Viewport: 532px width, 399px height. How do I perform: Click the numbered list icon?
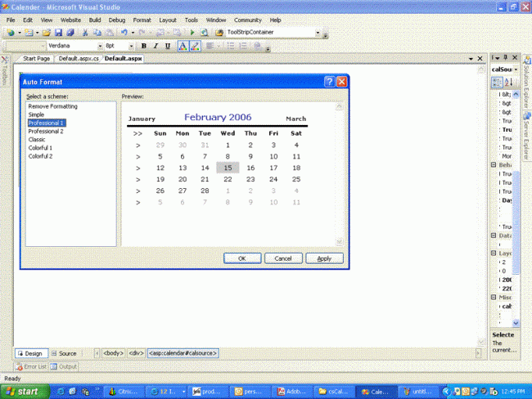(x=243, y=46)
